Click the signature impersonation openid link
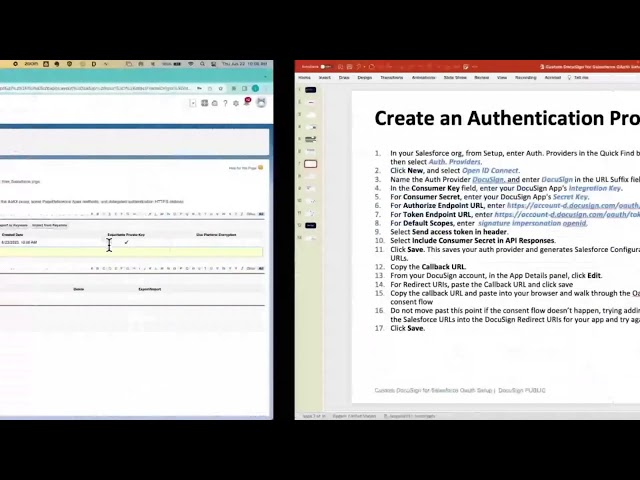 click(533, 223)
